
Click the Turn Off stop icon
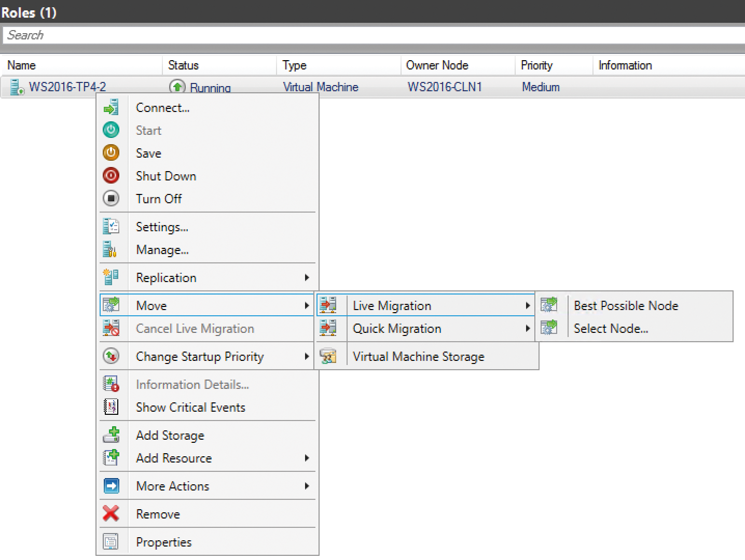(x=111, y=199)
